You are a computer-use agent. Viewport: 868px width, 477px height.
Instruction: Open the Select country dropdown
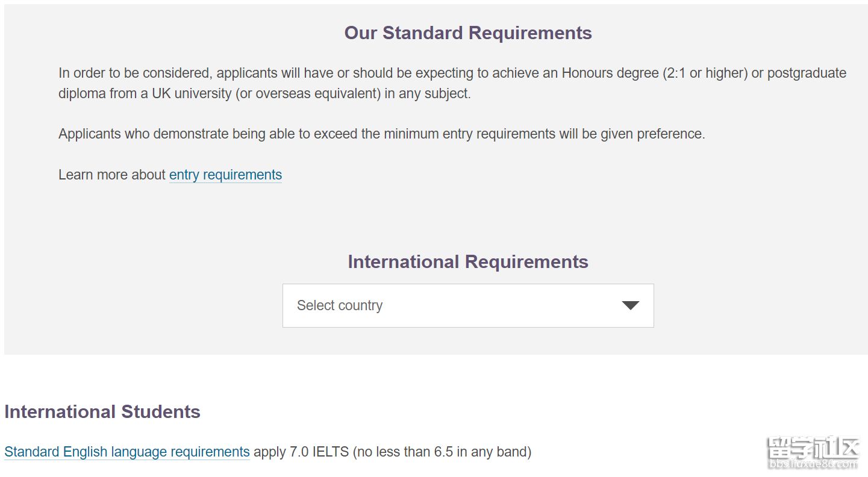coord(467,305)
